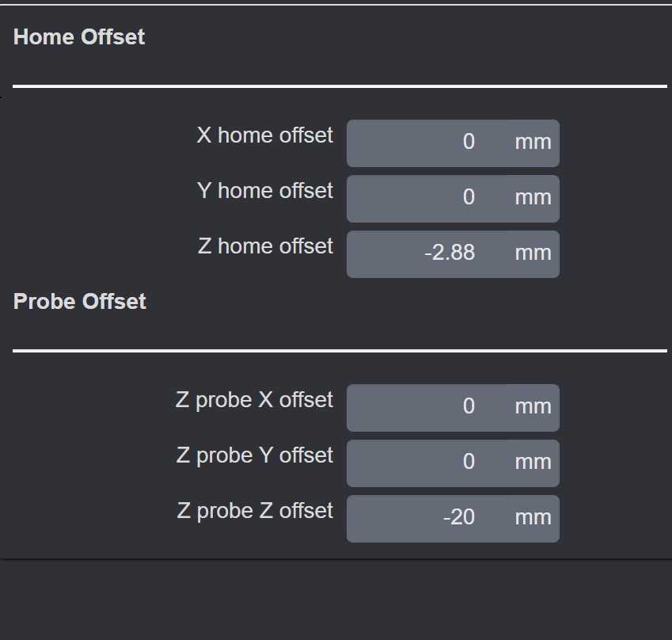Click the mm unit in Z probe Y offset
Viewport: 672px width, 640px height.
tap(533, 463)
